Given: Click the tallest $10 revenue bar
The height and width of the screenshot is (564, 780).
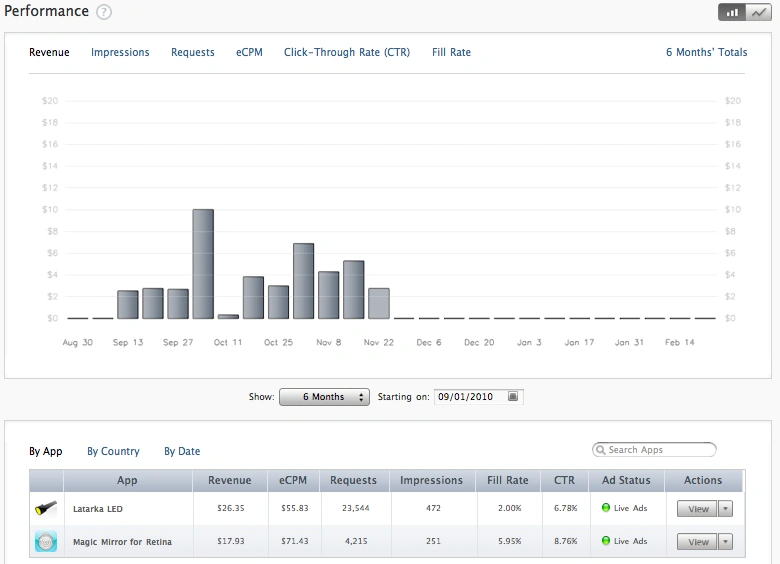Looking at the screenshot, I should click(x=203, y=264).
